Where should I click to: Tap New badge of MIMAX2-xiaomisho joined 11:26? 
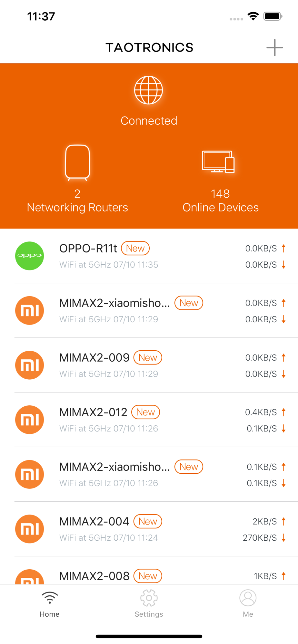189,467
